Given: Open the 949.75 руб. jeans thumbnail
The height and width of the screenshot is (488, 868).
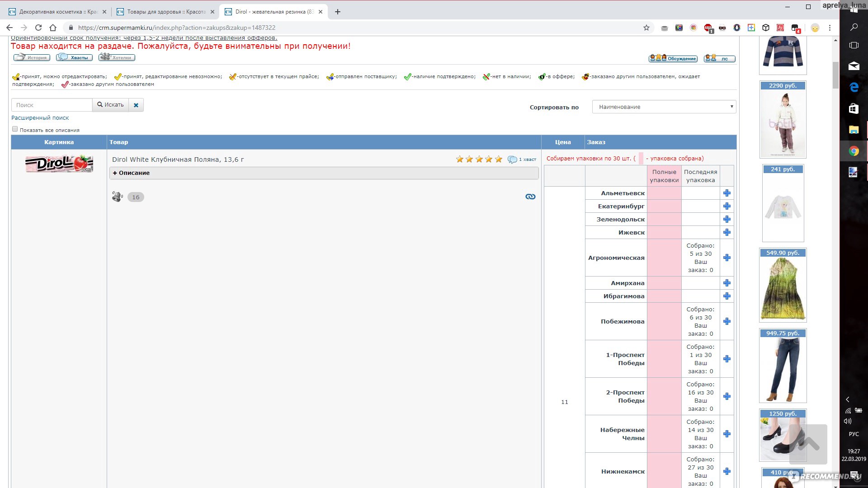Looking at the screenshot, I should 783,366.
